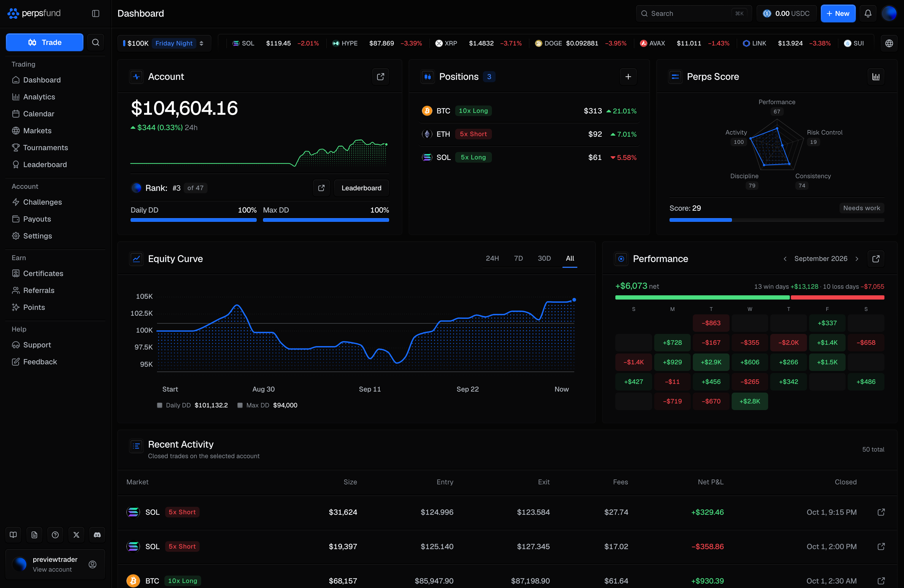Select the +$2.9K day in calendar
This screenshot has height=588, width=904.
pos(711,362)
